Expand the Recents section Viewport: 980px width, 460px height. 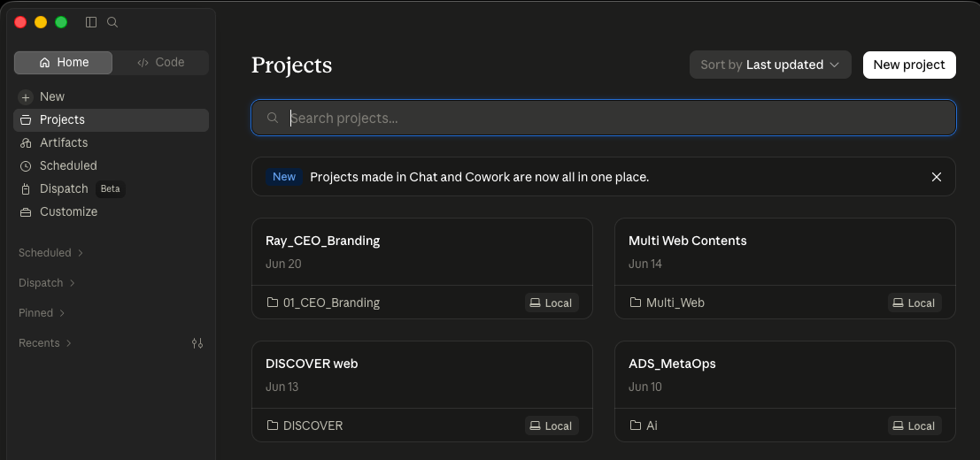tap(45, 342)
